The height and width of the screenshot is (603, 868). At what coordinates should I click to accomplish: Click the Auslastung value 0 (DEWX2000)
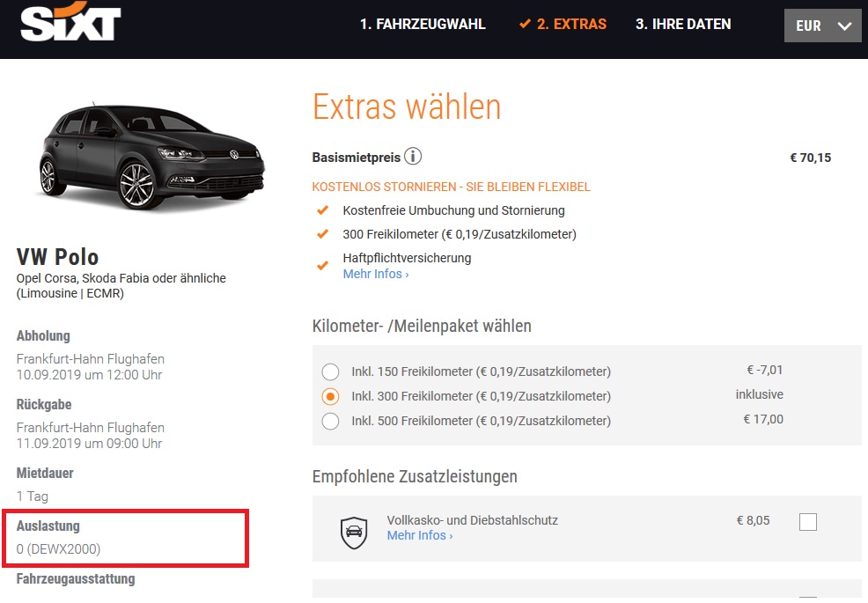pos(58,549)
